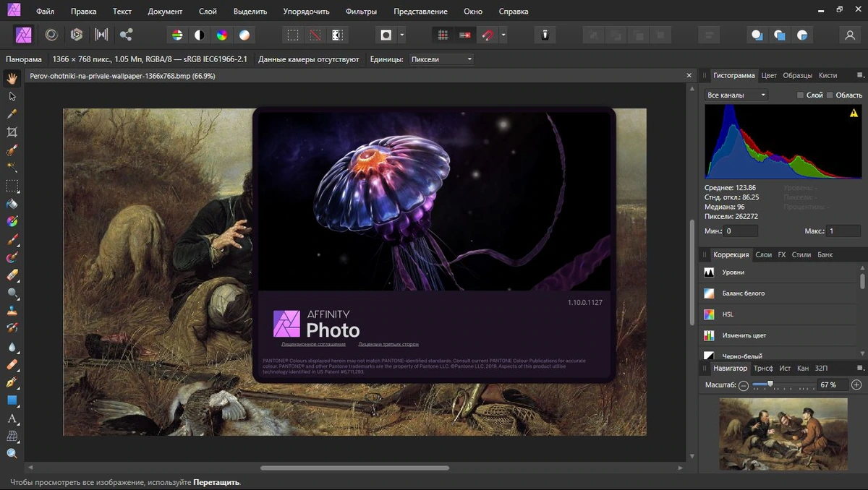
Task: Switch to the Стили tab
Action: click(x=801, y=254)
